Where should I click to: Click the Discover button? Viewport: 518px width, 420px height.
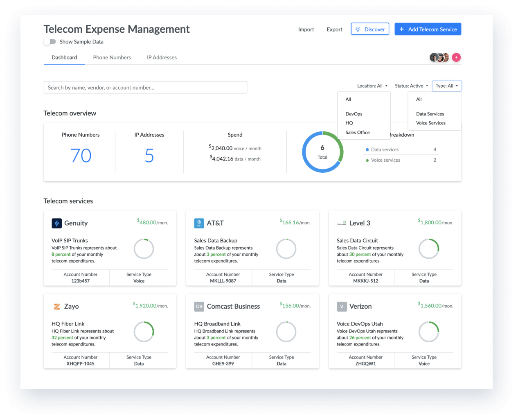point(370,29)
